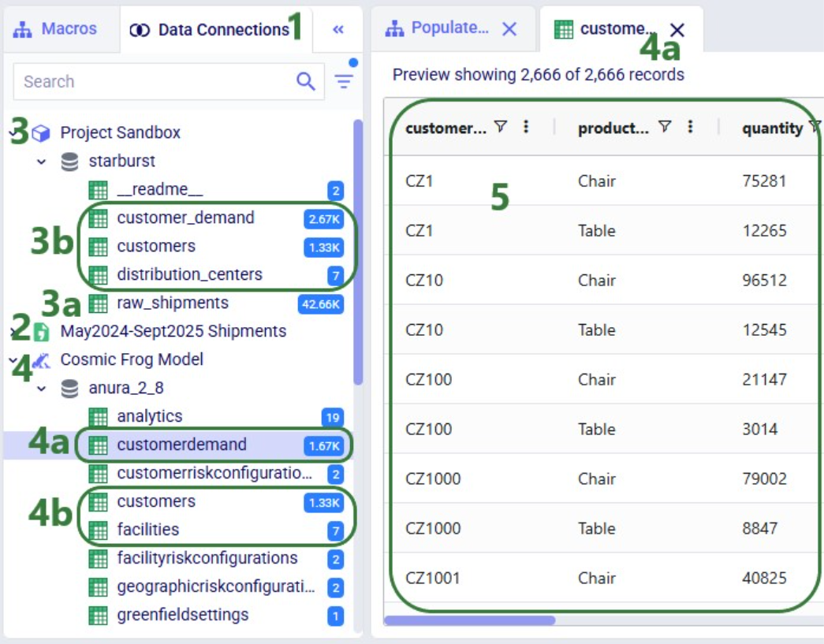Click the distribution_centers table icon

tap(99, 275)
